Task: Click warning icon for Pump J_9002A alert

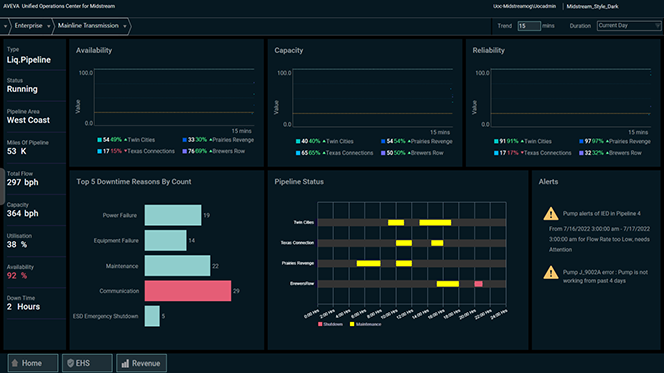Action: click(551, 272)
